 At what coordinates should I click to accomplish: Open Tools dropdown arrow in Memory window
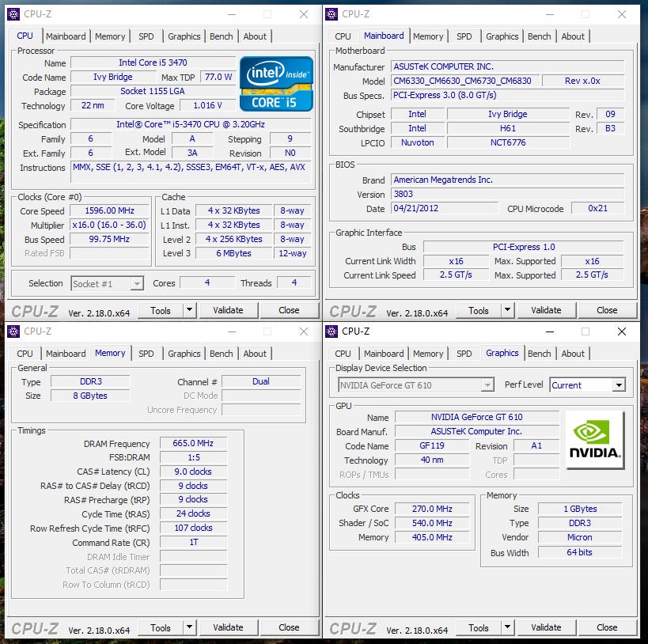189,627
